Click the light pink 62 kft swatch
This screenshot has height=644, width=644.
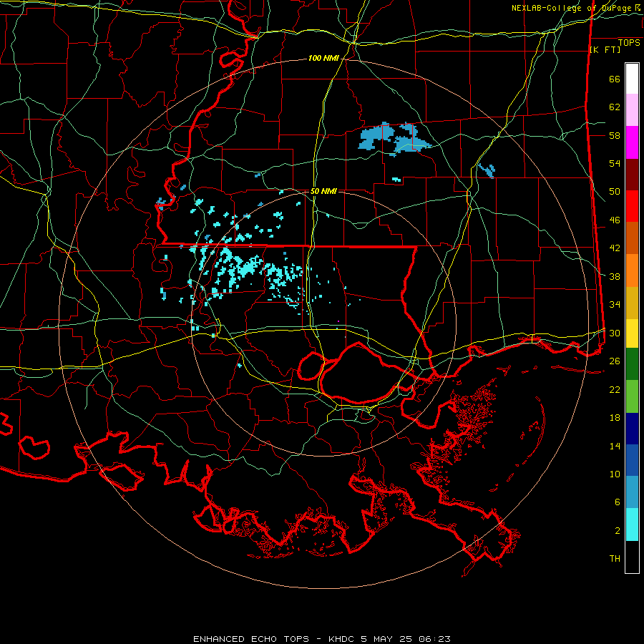click(632, 110)
